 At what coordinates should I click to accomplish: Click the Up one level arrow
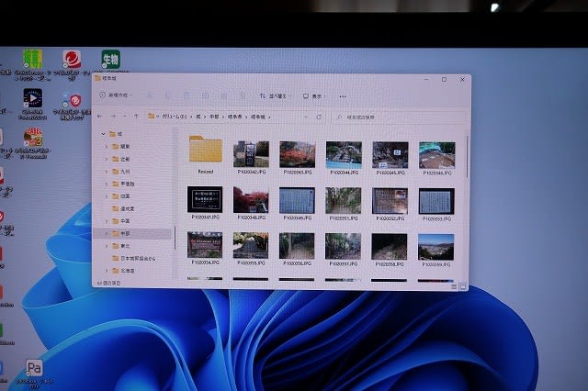(x=136, y=117)
